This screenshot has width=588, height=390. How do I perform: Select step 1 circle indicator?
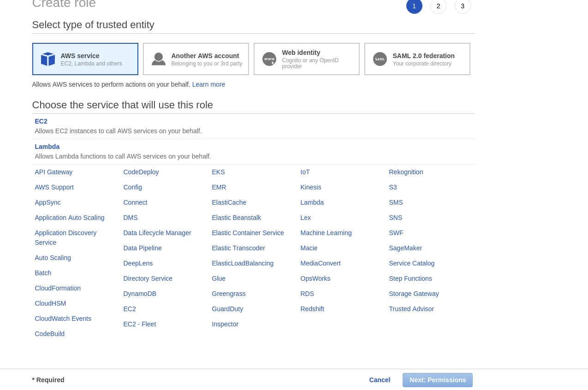(x=414, y=6)
